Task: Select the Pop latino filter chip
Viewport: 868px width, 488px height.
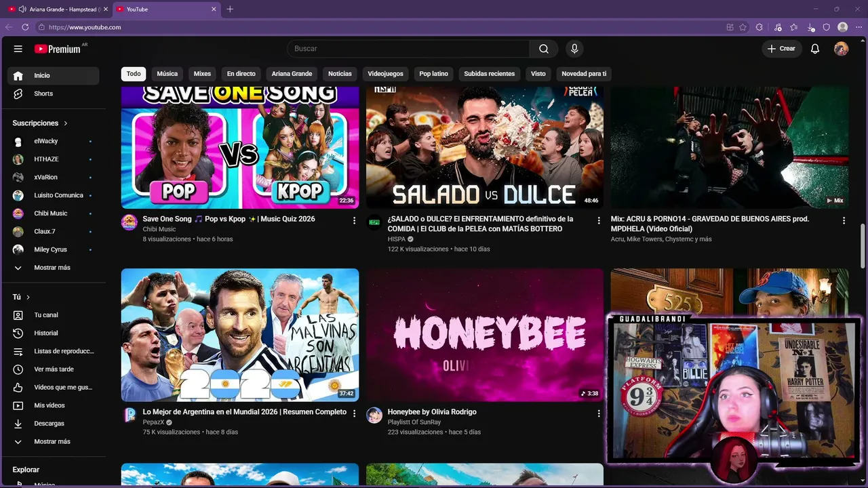Action: point(433,74)
